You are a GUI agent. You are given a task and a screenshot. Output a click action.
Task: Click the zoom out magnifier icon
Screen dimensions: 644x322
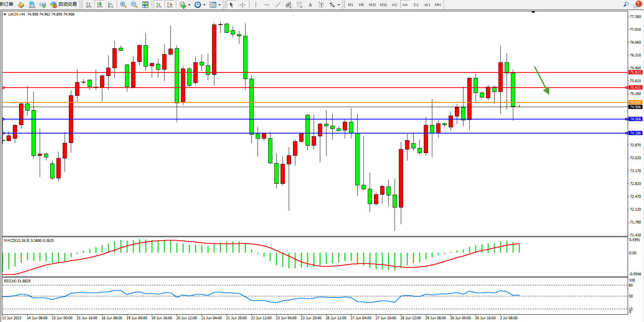click(x=134, y=5)
